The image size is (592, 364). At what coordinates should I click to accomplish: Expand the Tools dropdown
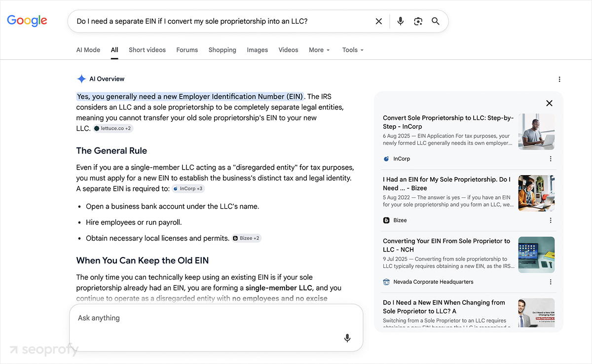pos(353,50)
